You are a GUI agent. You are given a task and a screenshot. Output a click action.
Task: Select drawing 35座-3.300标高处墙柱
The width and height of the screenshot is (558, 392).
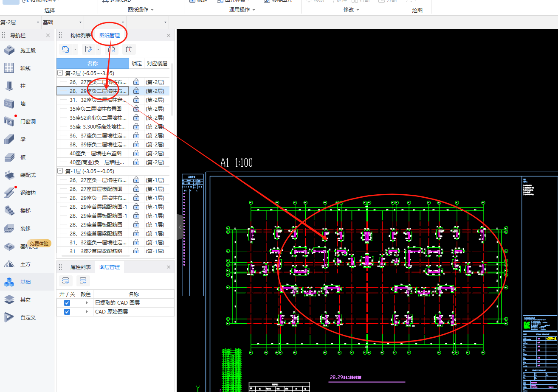tap(98, 126)
